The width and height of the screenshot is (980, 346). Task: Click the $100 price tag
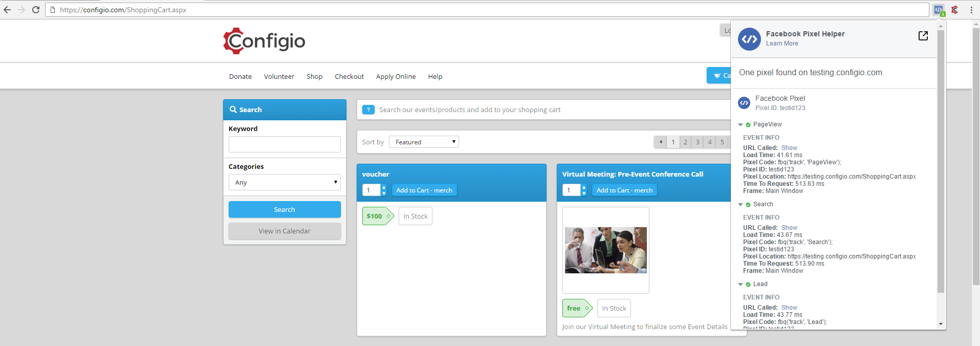pos(378,216)
